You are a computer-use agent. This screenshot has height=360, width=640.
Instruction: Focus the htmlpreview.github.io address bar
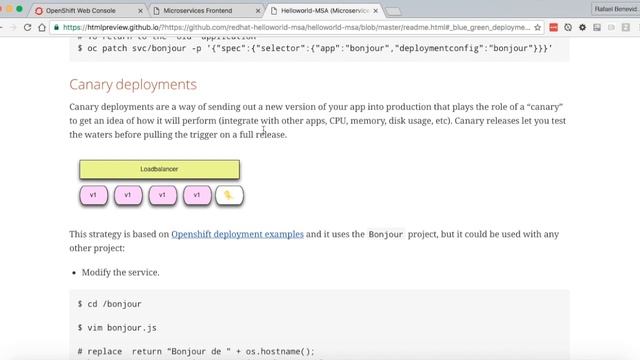[296, 27]
